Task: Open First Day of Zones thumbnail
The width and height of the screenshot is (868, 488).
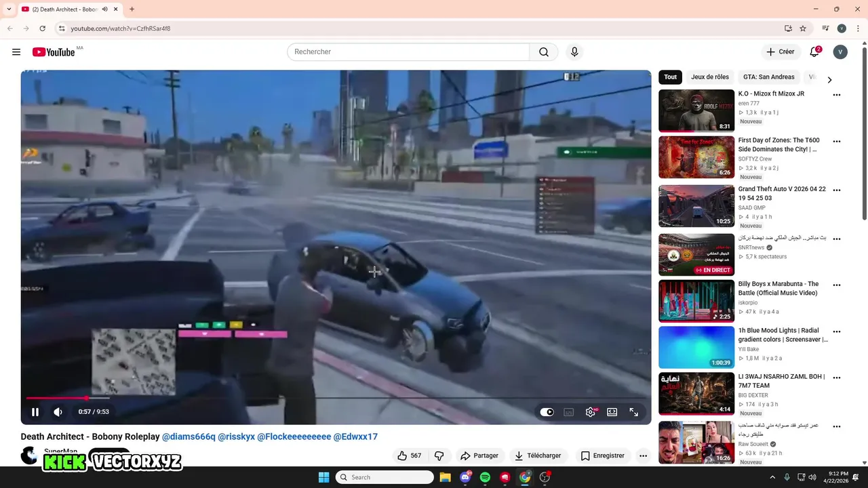Action: coord(696,157)
